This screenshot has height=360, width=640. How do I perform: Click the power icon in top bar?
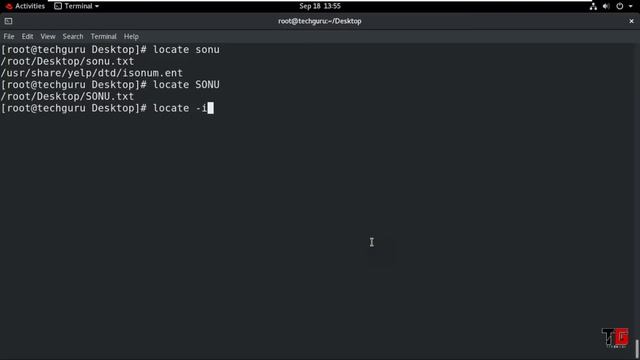620,6
